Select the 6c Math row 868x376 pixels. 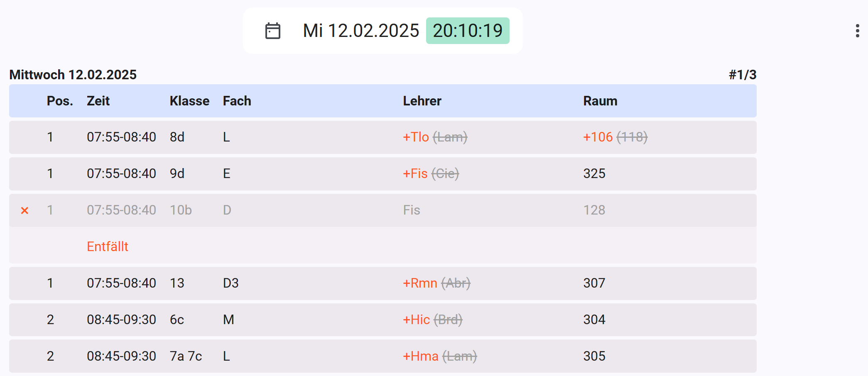383,320
